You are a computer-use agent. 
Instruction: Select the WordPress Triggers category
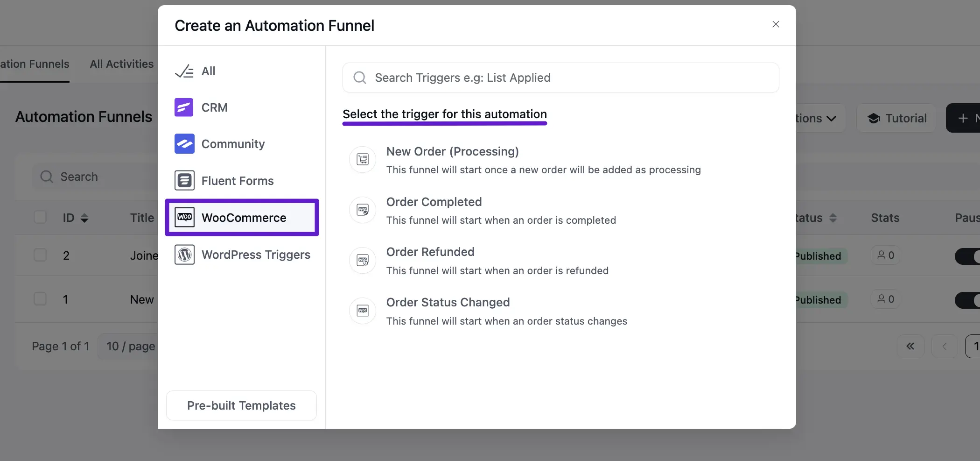click(x=242, y=255)
